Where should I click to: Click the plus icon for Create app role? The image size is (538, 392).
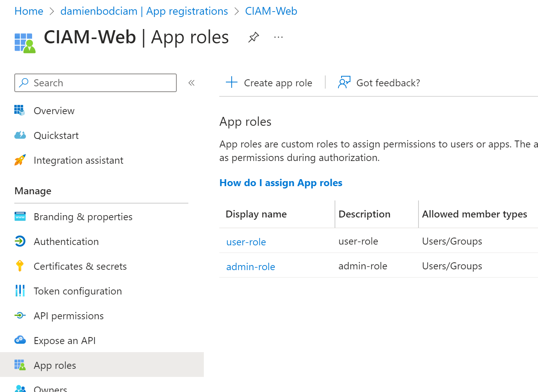pos(231,82)
